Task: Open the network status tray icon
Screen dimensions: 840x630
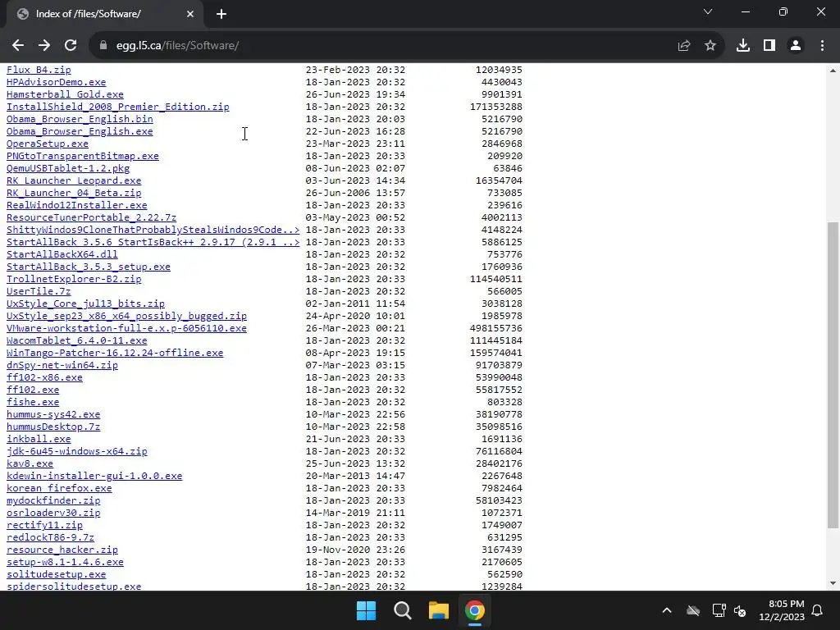Action: click(719, 610)
